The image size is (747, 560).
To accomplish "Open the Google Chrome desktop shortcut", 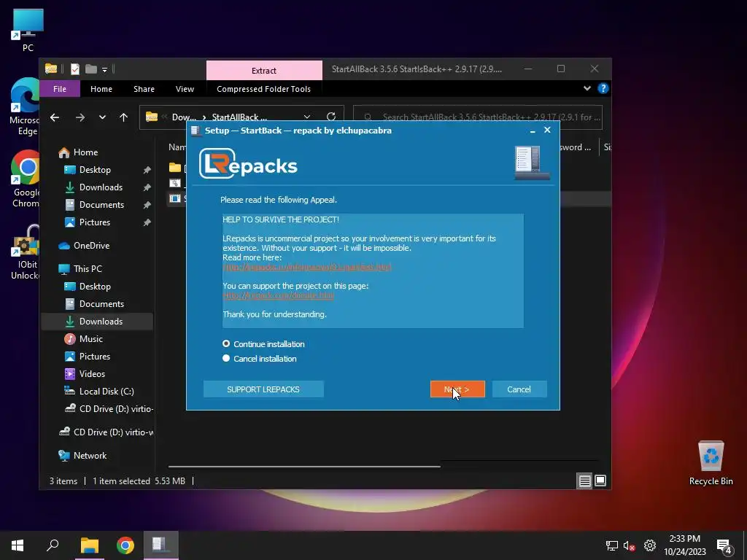I will click(x=26, y=179).
